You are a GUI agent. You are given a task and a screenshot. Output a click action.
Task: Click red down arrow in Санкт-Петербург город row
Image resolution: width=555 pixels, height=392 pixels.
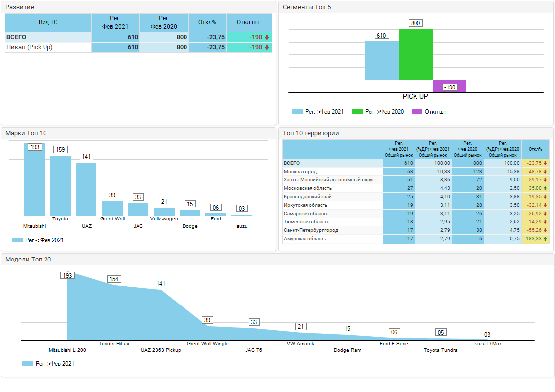coord(545,230)
